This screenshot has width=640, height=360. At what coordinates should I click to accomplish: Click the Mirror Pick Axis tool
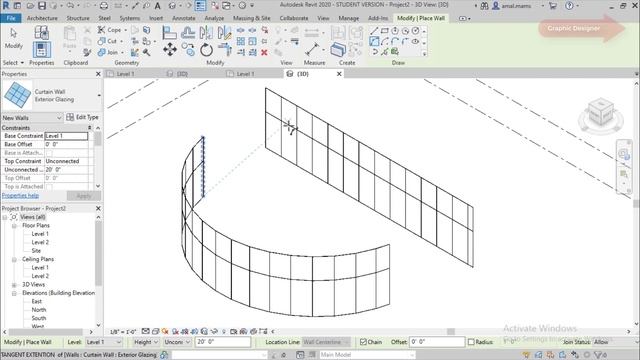206,33
